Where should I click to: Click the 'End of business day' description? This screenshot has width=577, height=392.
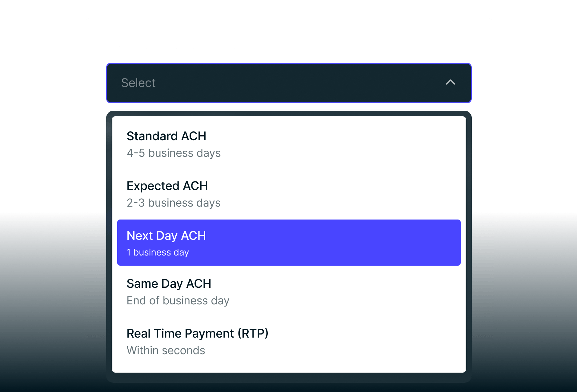pyautogui.click(x=178, y=301)
